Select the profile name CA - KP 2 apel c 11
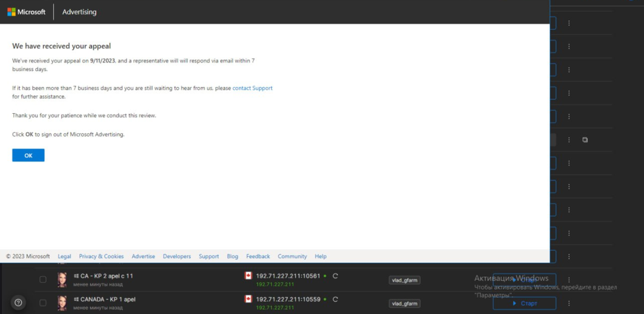Viewport: 644px width, 314px height. [x=107, y=276]
